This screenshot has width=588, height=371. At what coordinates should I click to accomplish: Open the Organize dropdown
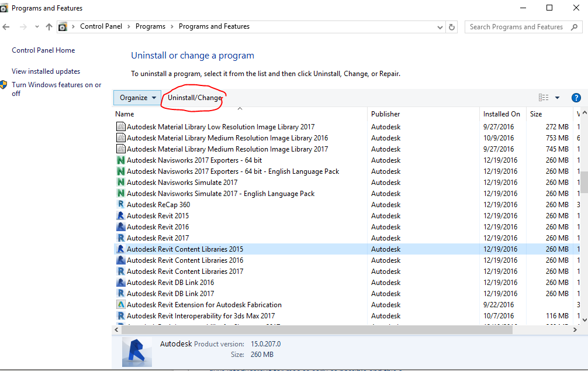(137, 97)
